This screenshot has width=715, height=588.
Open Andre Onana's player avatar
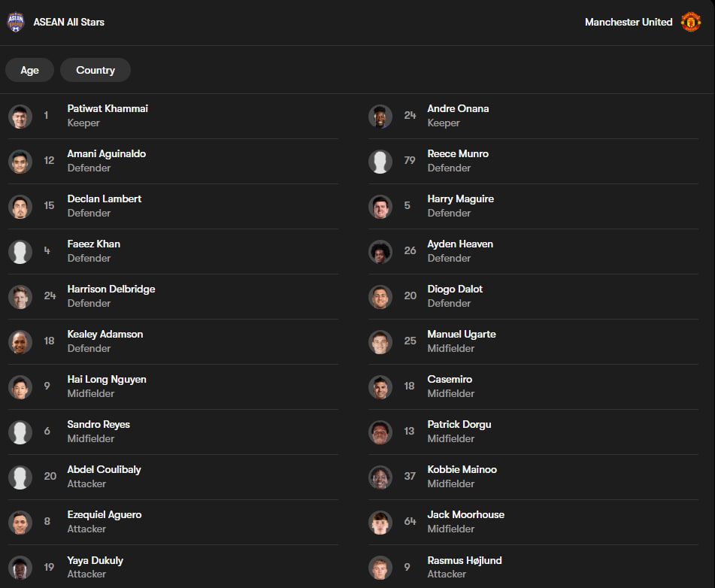point(380,117)
